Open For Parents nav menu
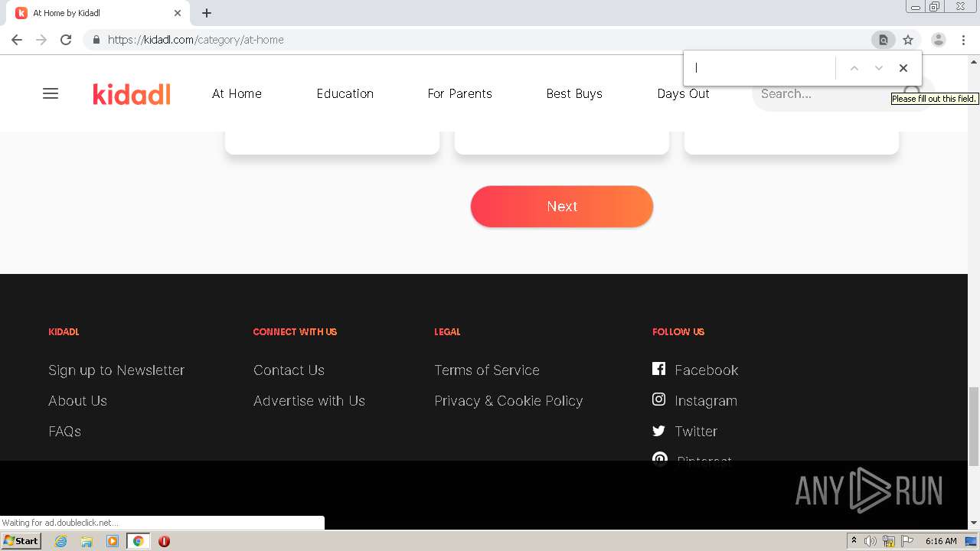 tap(459, 93)
